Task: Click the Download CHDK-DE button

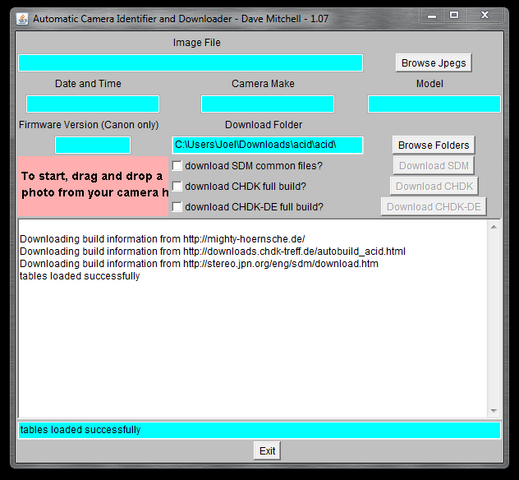Action: (434, 207)
